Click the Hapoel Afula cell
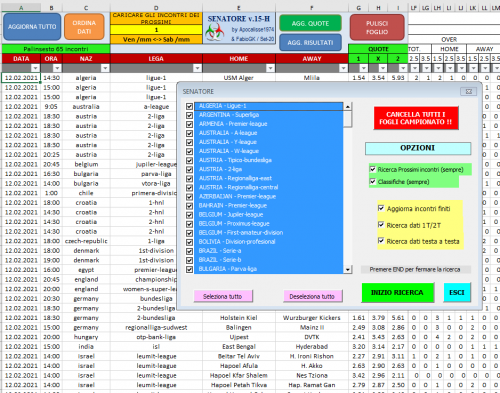This screenshot has height=393, width=500. pos(239,366)
